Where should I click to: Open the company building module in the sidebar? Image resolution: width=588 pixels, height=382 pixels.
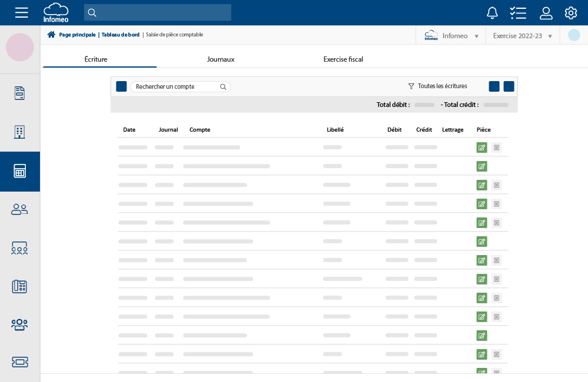coord(19,132)
